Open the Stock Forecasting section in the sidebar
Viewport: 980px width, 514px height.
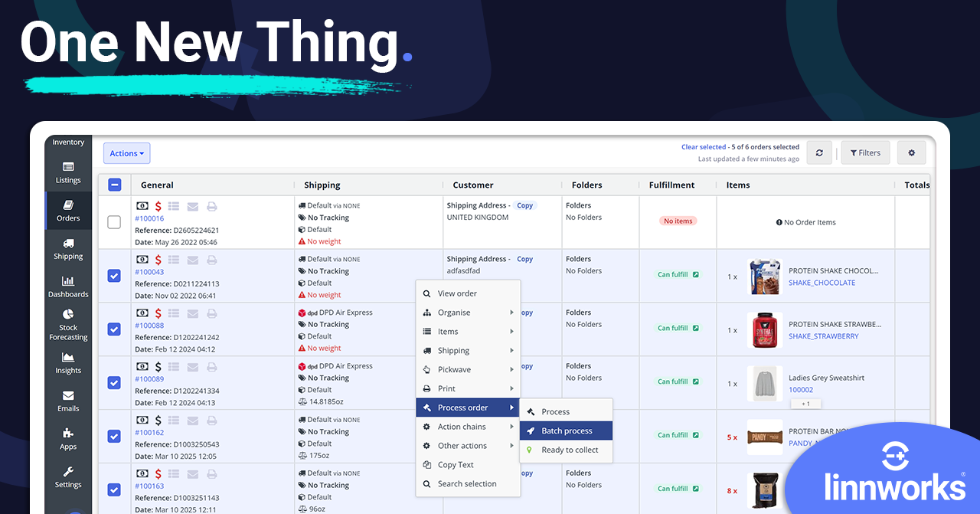coord(67,325)
